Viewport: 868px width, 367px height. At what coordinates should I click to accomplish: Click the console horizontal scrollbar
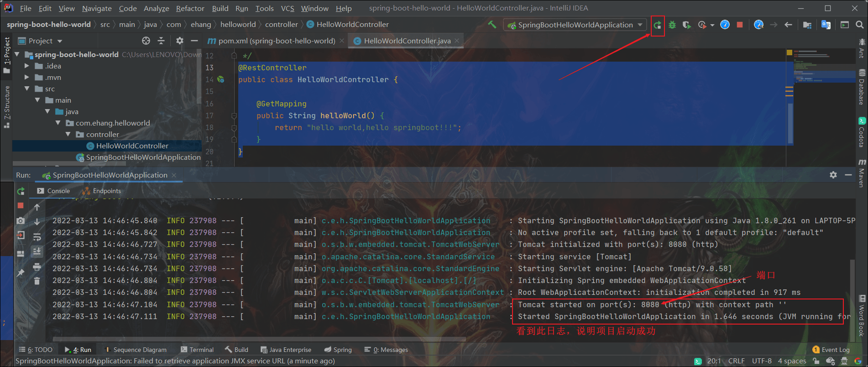(x=259, y=339)
